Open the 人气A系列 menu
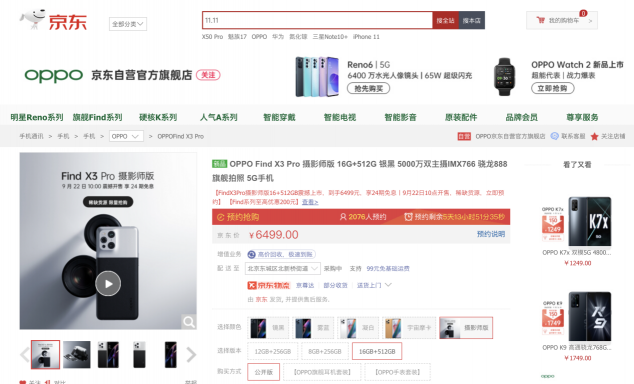Screen dimensions: 634x384 click(219, 117)
